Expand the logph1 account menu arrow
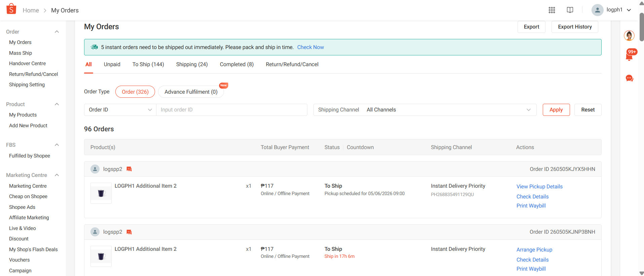This screenshot has width=644, height=276. (629, 10)
